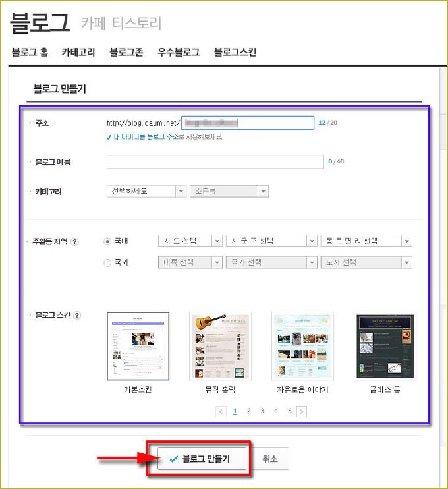Click the 블로그 이름 input field
The image size is (448, 489).
tap(215, 162)
